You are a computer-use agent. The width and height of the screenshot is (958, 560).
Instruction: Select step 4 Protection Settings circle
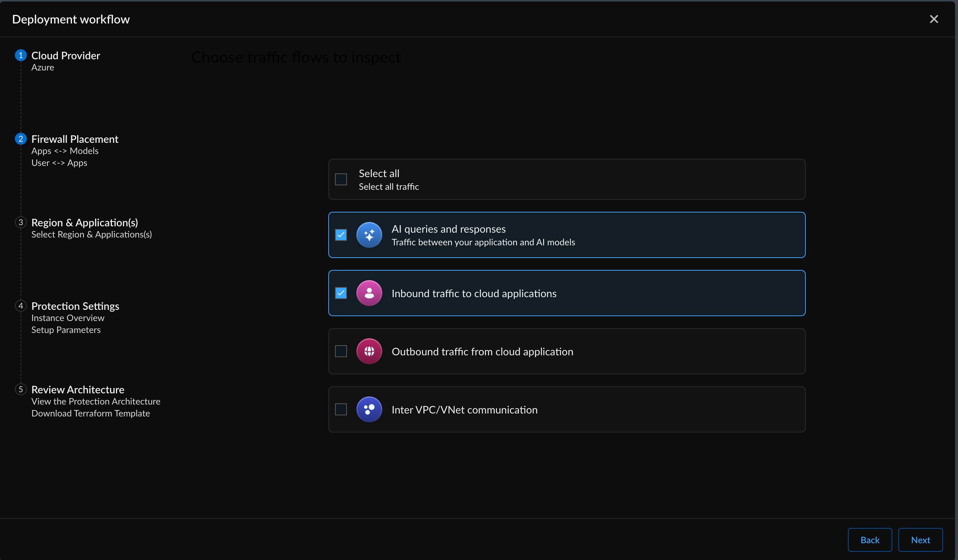tap(21, 306)
